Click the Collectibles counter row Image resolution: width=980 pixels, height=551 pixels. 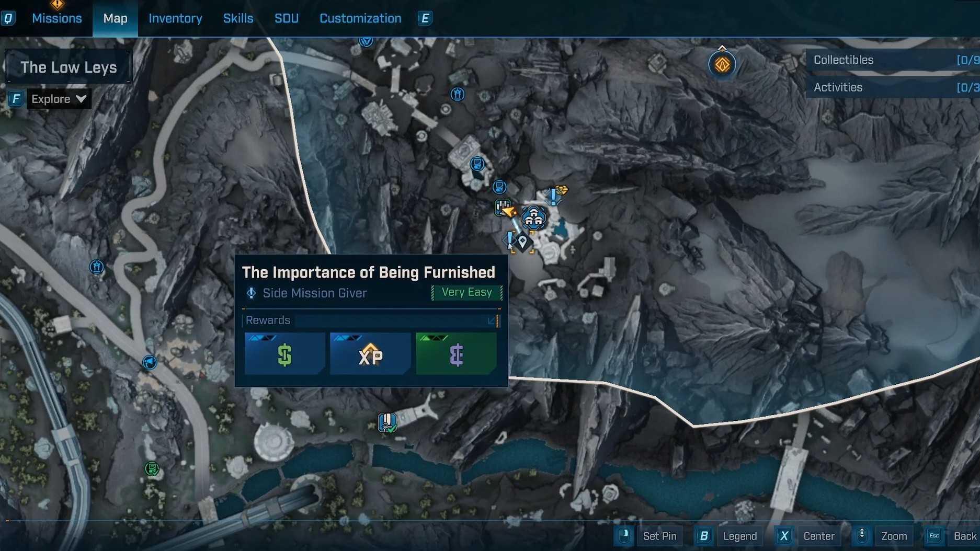pyautogui.click(x=893, y=60)
